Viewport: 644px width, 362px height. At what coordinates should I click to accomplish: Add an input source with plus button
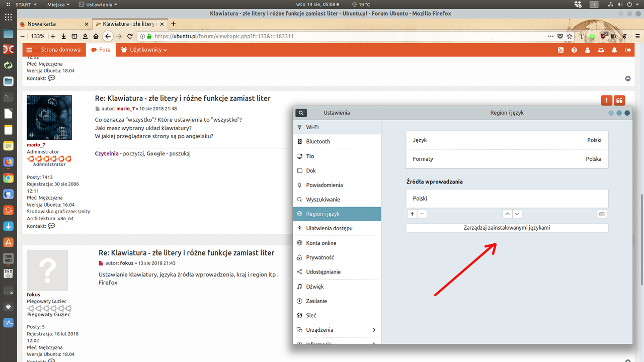point(412,214)
